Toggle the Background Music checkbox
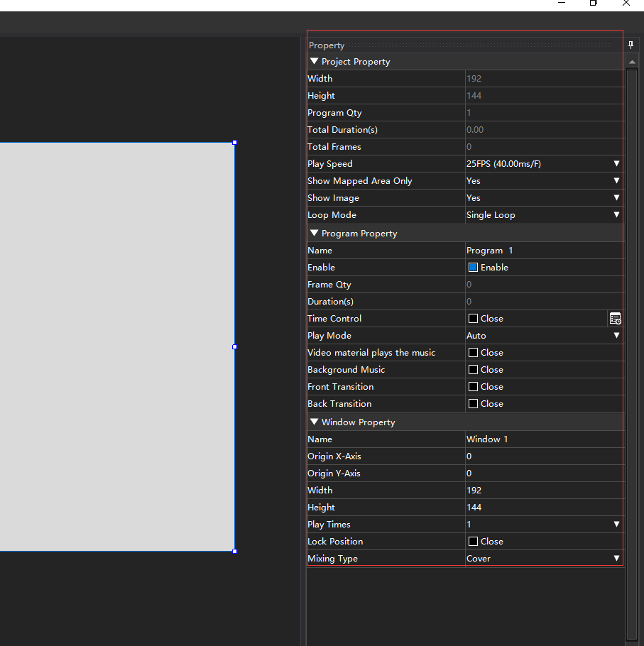Image resolution: width=644 pixels, height=646 pixels. (473, 370)
